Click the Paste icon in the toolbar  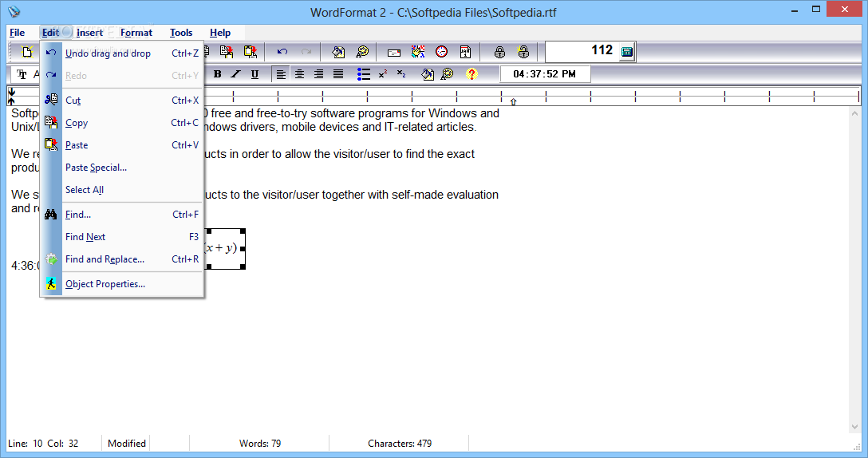click(x=251, y=52)
